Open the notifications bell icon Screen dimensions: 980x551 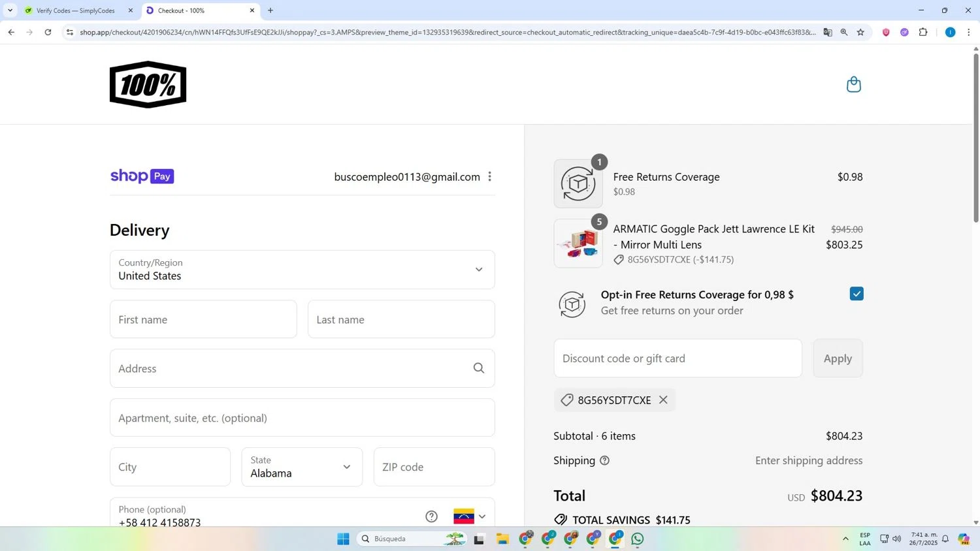(x=945, y=539)
